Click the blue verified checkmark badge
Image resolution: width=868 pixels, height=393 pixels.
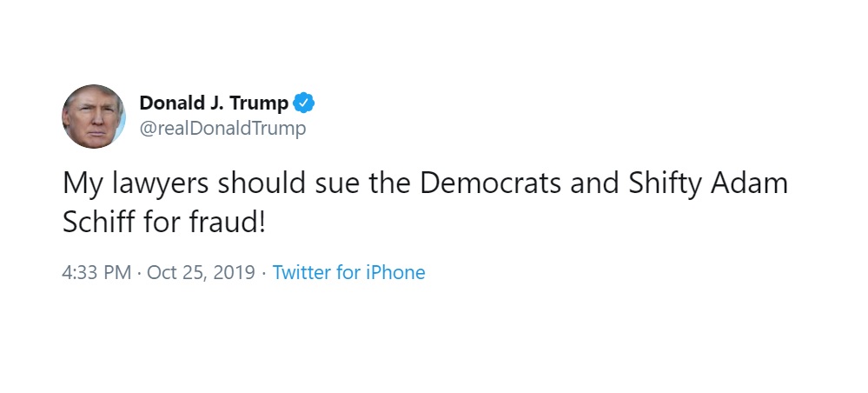coord(303,103)
